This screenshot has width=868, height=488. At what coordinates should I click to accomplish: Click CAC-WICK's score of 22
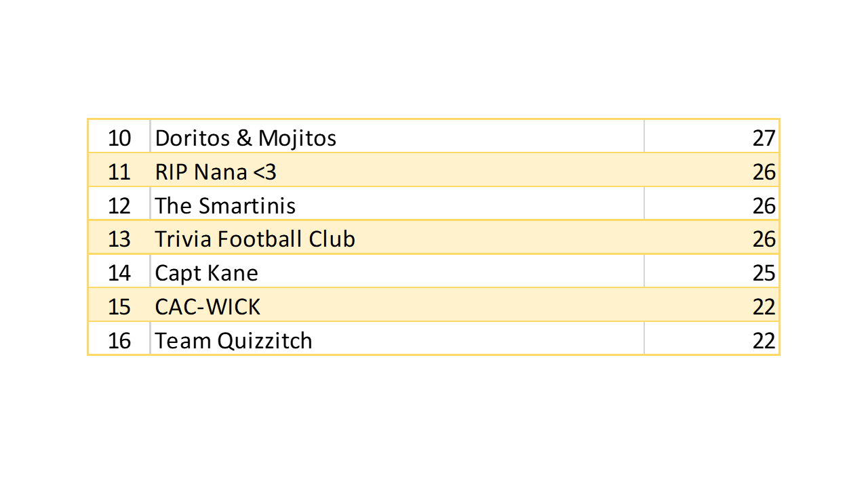coord(764,307)
